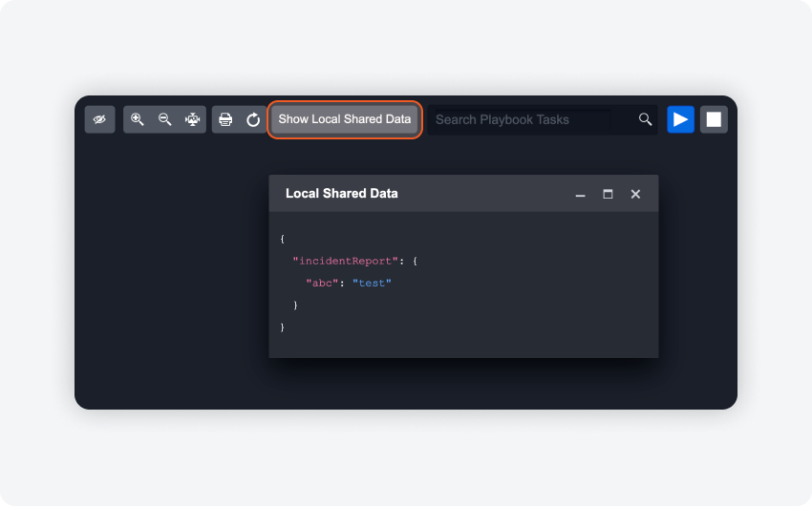Select the "incidentReport" key in JSON
The width and height of the screenshot is (812, 506).
(x=342, y=261)
